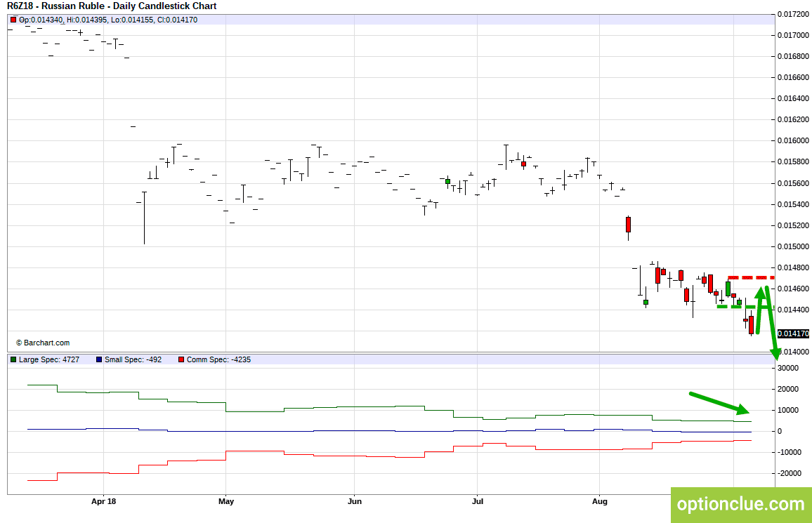The height and width of the screenshot is (523, 812).
Task: Click the © Barchart.com credit text
Action: pyautogui.click(x=42, y=343)
